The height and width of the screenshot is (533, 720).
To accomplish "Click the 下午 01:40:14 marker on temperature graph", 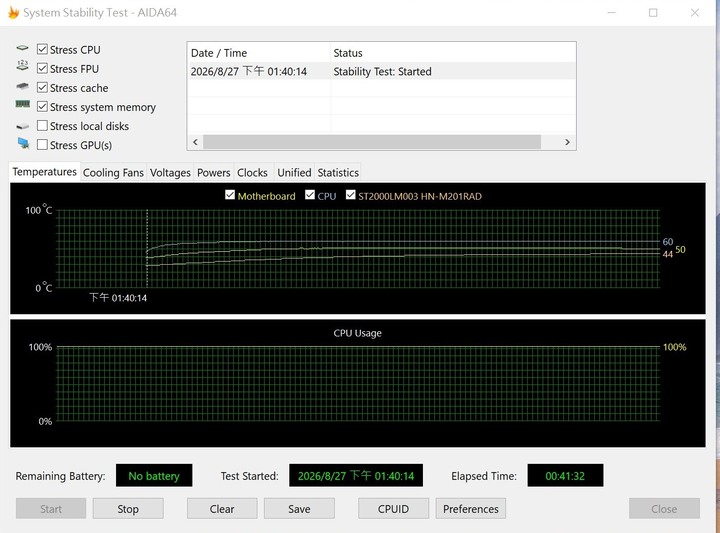I will pos(118,298).
